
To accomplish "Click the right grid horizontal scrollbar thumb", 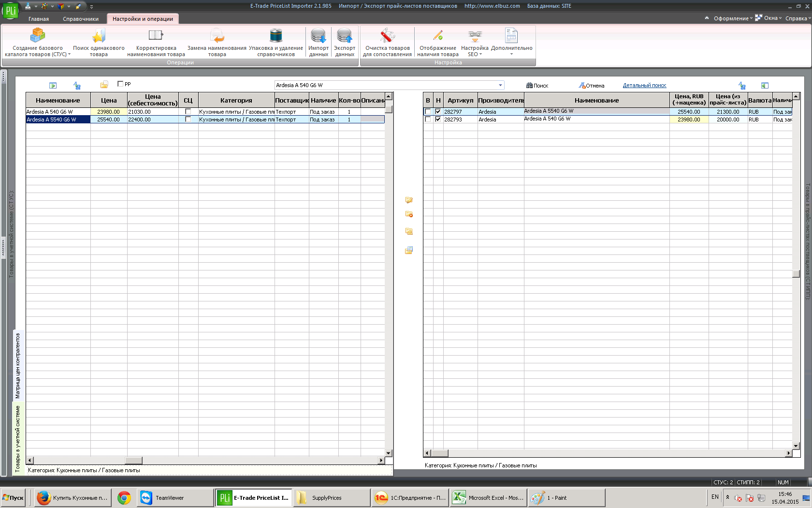I will 439,453.
